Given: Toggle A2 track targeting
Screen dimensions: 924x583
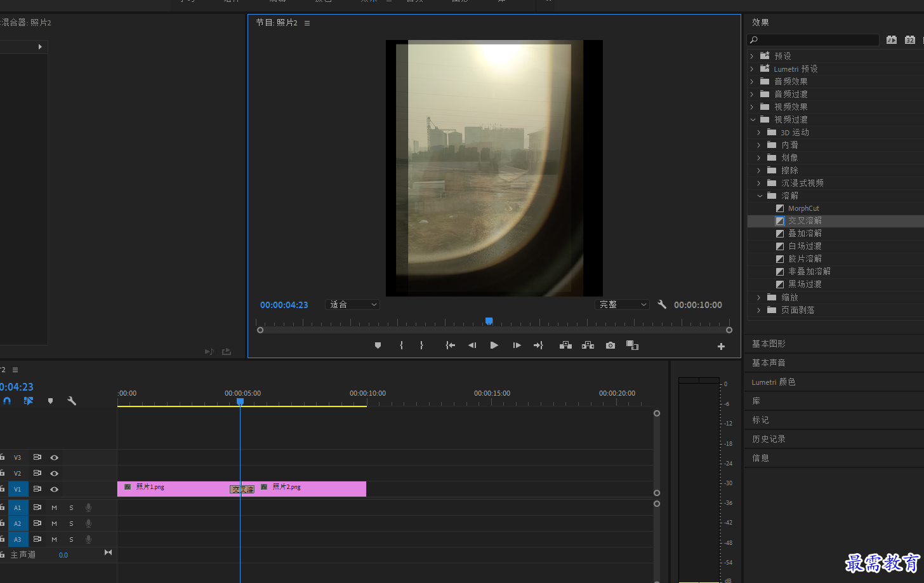Looking at the screenshot, I should [x=18, y=523].
